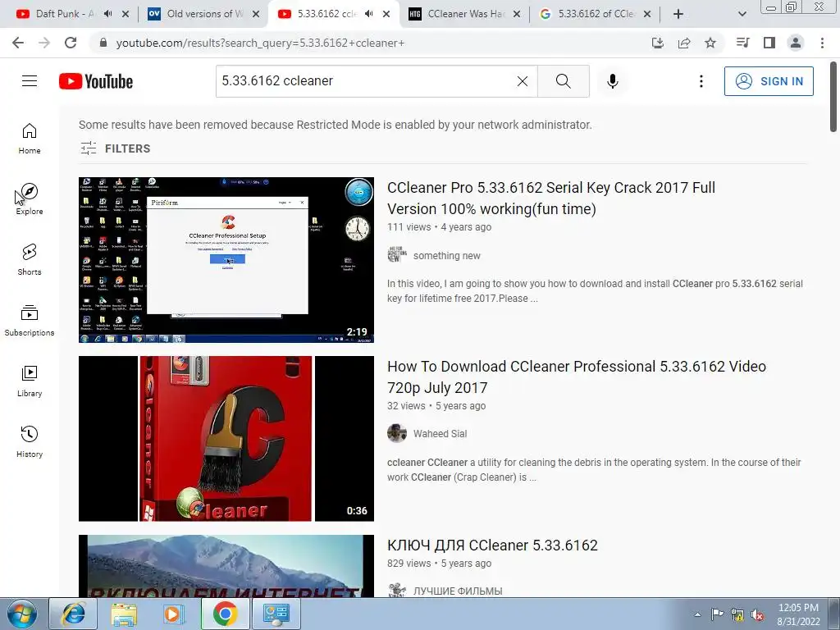Open Subscriptions in the YouTube sidebar
840x630 pixels.
(x=30, y=321)
